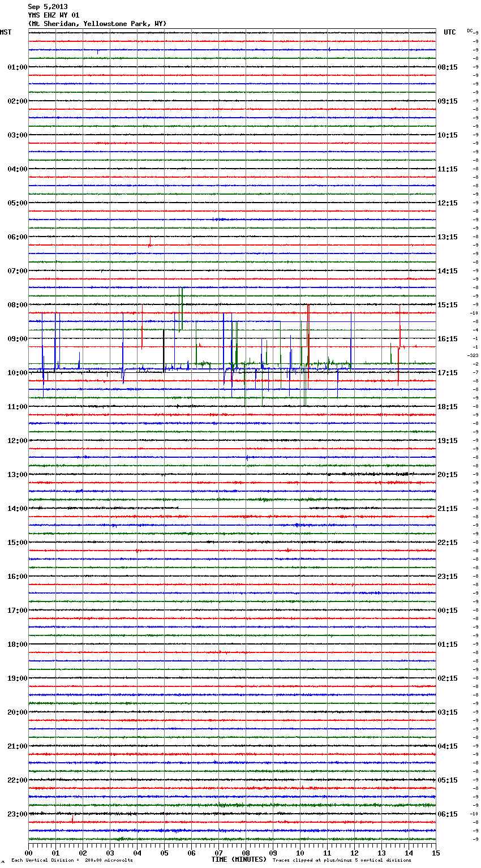
Task: Select the '10:15' UTC label
Action: coord(448,135)
